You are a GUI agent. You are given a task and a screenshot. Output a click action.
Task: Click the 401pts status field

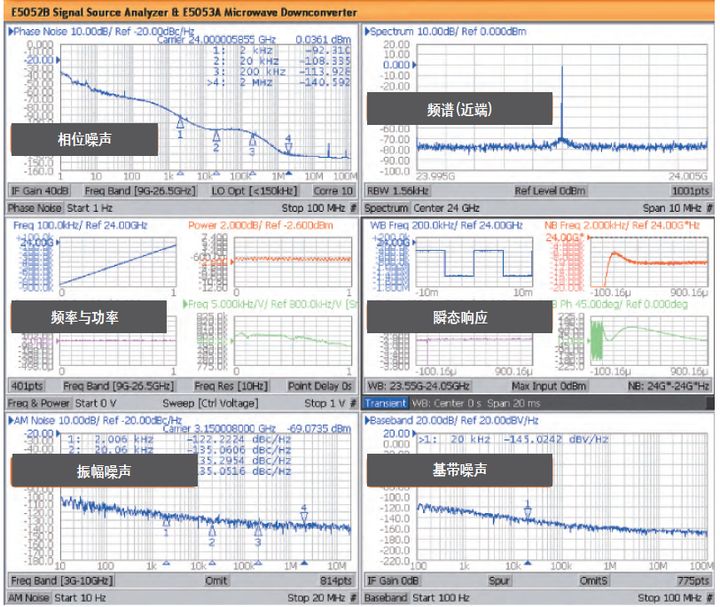27,386
